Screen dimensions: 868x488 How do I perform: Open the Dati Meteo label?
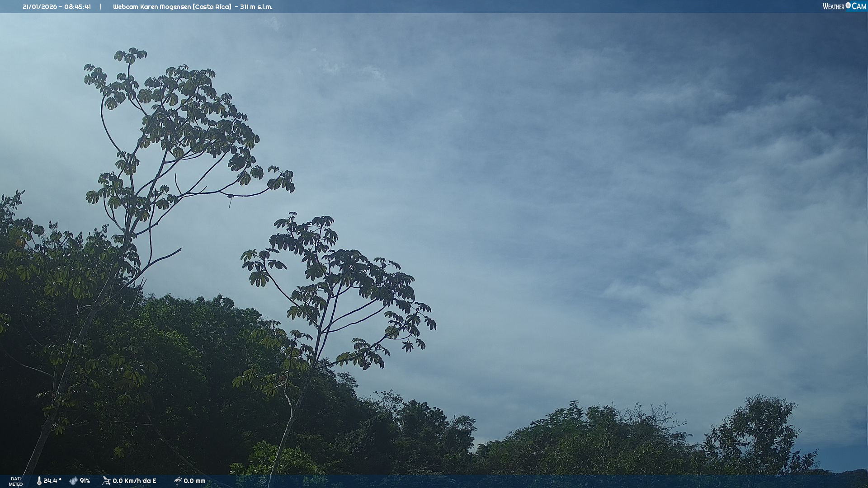(x=16, y=481)
